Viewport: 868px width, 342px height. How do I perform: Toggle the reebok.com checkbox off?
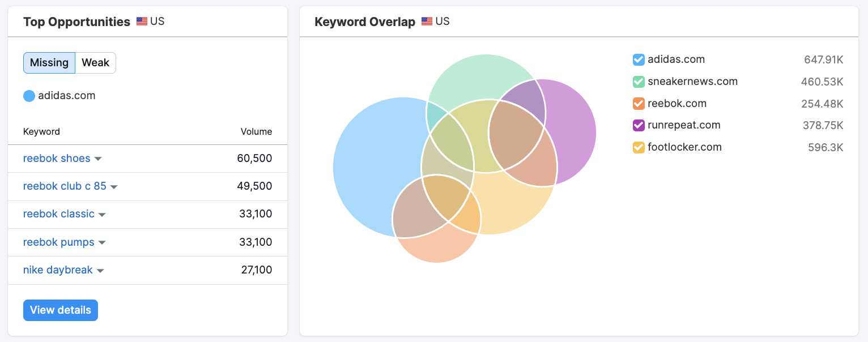[639, 104]
